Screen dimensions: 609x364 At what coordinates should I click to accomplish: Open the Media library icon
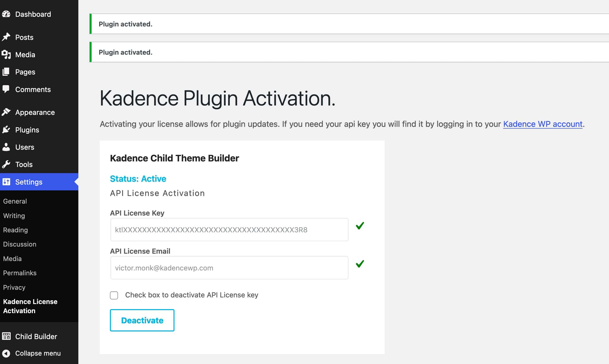[6, 55]
